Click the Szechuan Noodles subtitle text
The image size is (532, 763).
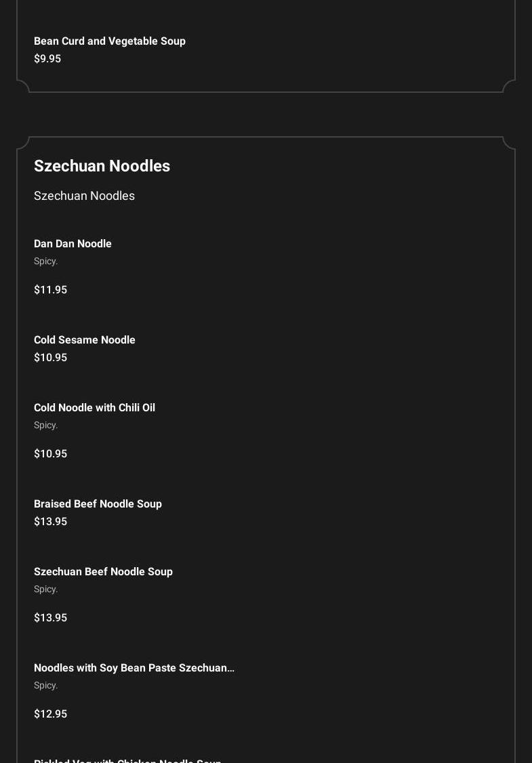pyautogui.click(x=84, y=196)
